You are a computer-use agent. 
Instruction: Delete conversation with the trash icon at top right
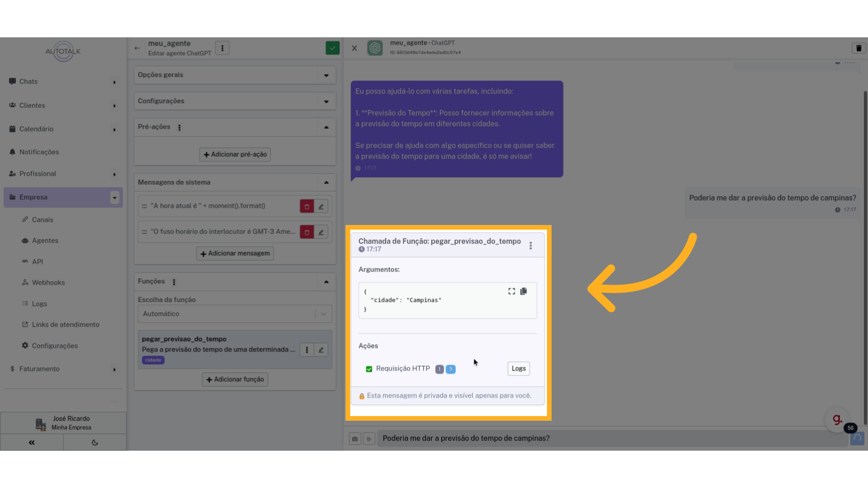pos(859,48)
